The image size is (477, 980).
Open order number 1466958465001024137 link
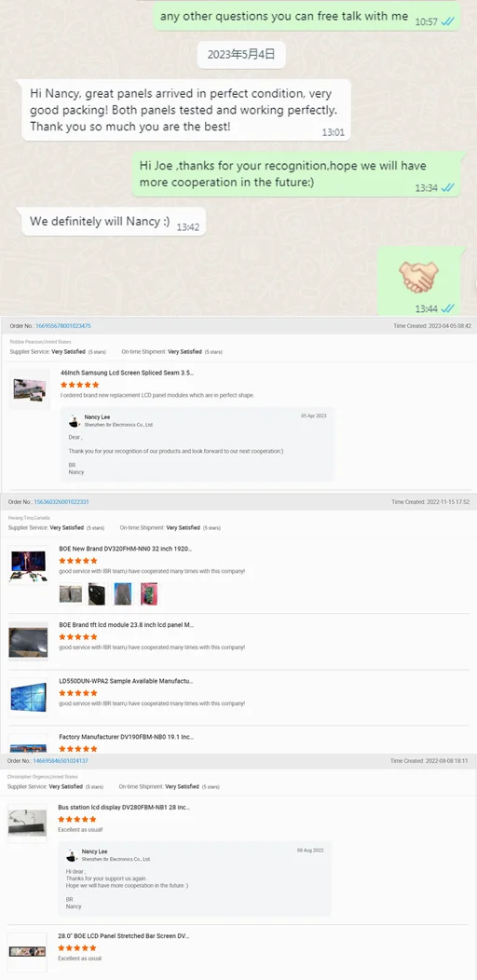(61, 761)
